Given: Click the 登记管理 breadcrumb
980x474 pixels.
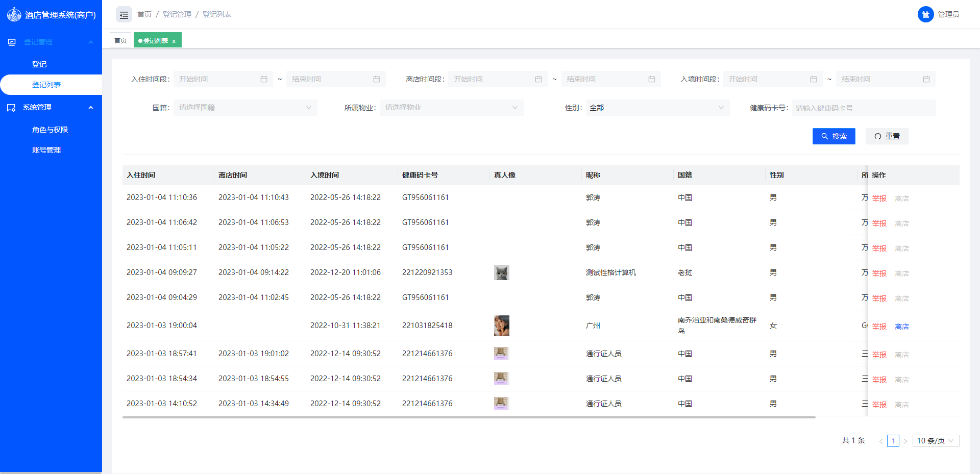Looking at the screenshot, I should 177,14.
